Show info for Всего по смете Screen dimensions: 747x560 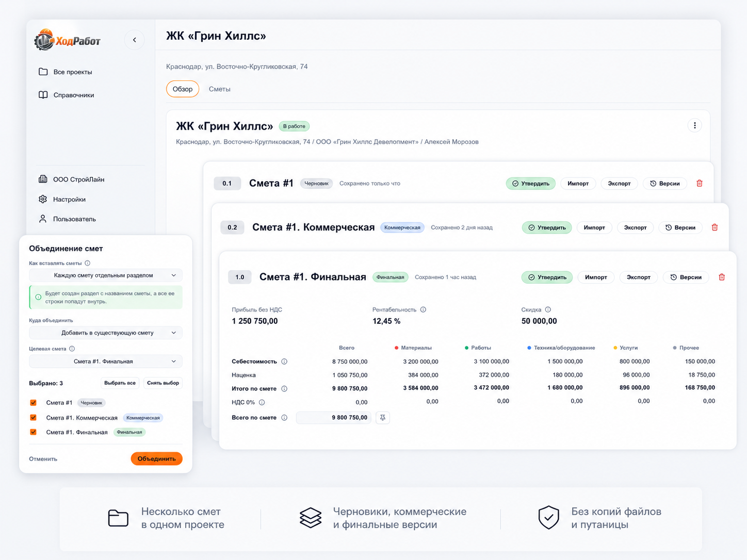tap(284, 418)
